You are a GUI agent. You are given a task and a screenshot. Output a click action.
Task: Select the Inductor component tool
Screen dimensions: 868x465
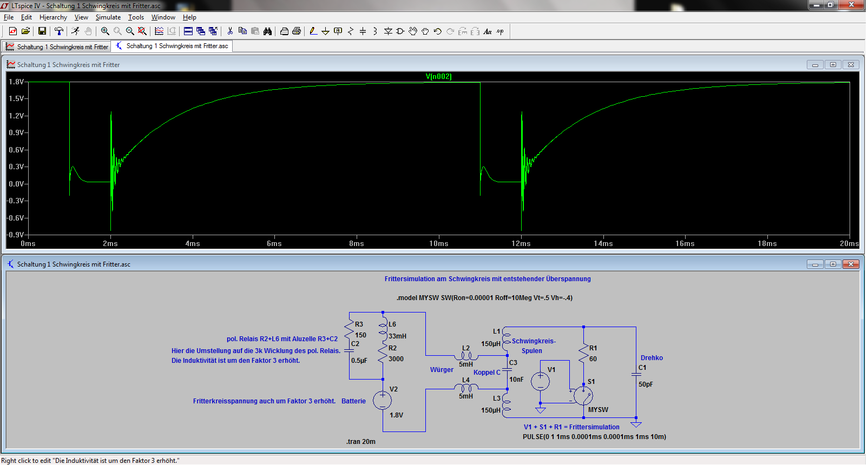(375, 31)
